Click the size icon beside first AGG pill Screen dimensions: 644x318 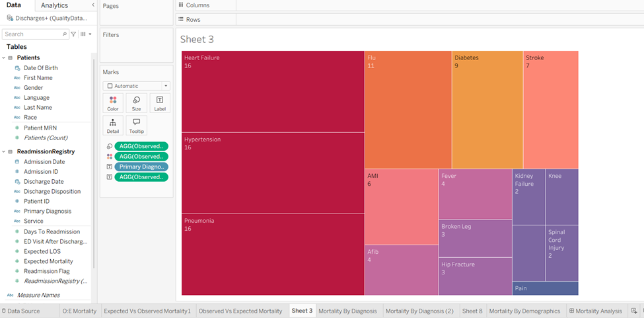(x=109, y=146)
